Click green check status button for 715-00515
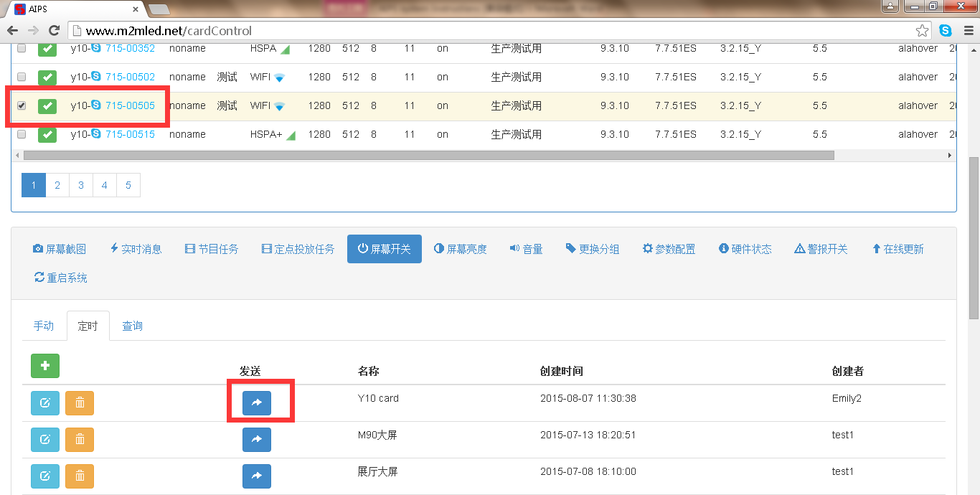Screen dimensions: 980x495 click(x=47, y=135)
